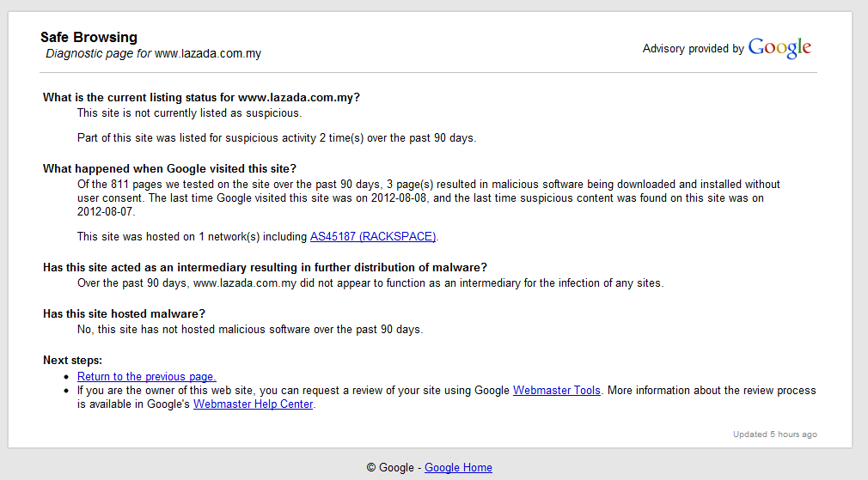Viewport: 868px width, 480px height.
Task: Click the Google logo in header
Action: [779, 48]
